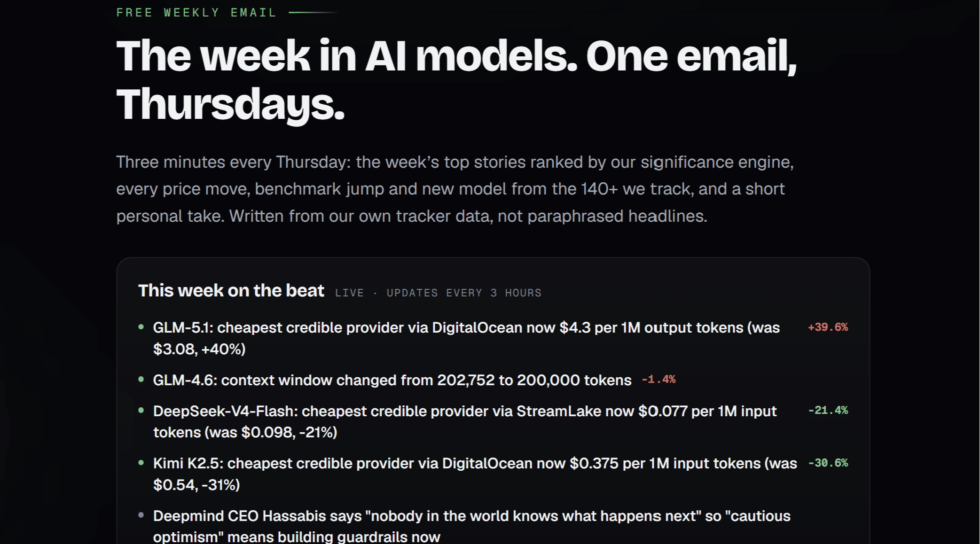Click the gray bullet beside Deepmind story
Screen dimensions: 980x544
141,515
